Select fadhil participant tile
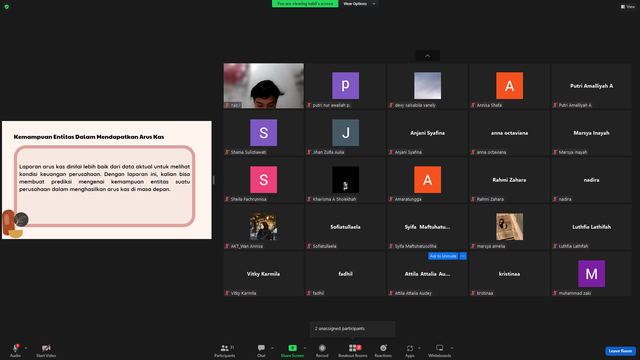This screenshot has width=640, height=360. 346,273
